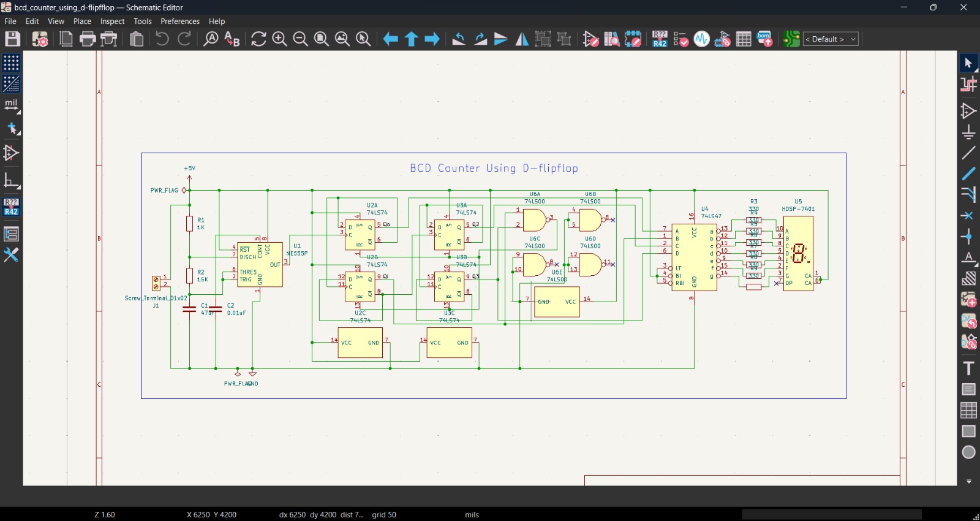980x521 pixels.
Task: Open the SPICE Simulator
Action: tap(702, 39)
